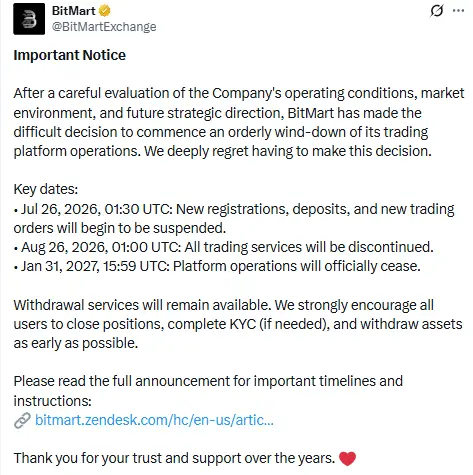Click the 'instructions:' text above the link
This screenshot has width=473, height=475.
52,401
